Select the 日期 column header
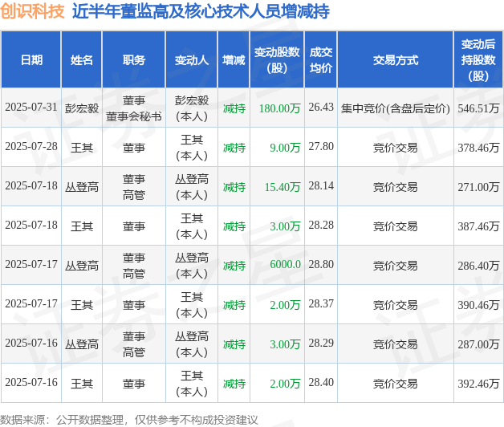The height and width of the screenshot is (427, 504). click(x=31, y=60)
